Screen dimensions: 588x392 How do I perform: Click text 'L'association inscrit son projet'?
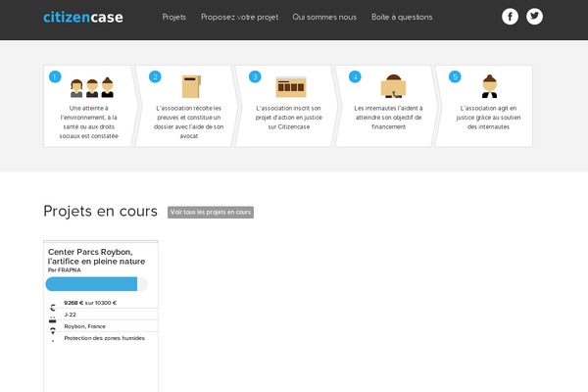(289, 118)
